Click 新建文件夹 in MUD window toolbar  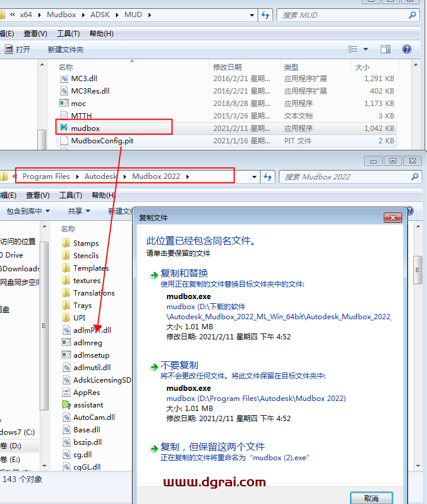pyautogui.click(x=66, y=50)
